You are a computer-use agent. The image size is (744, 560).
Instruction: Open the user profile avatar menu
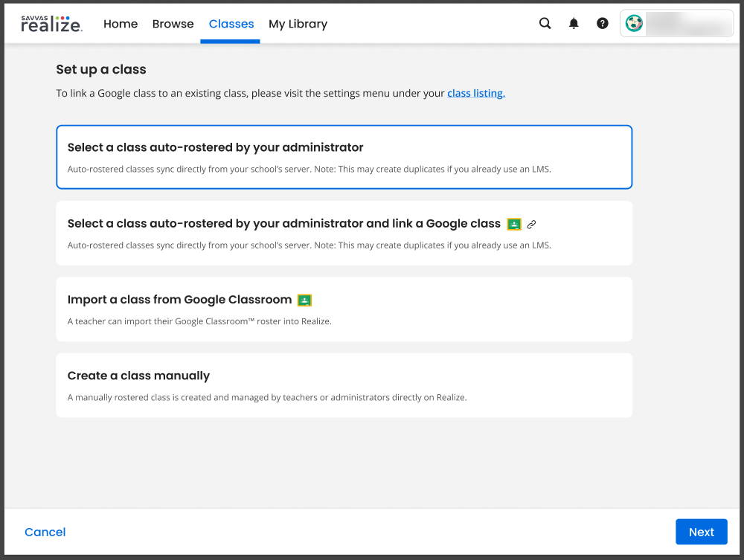[x=676, y=23]
